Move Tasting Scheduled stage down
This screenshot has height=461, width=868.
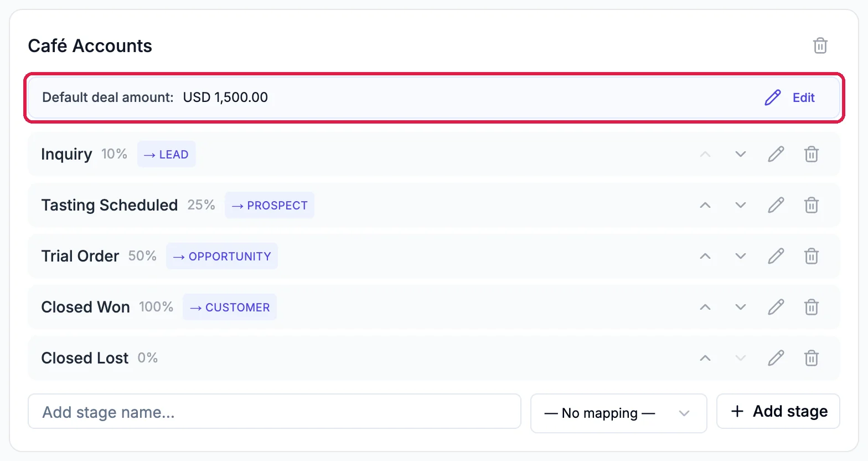[x=741, y=205]
